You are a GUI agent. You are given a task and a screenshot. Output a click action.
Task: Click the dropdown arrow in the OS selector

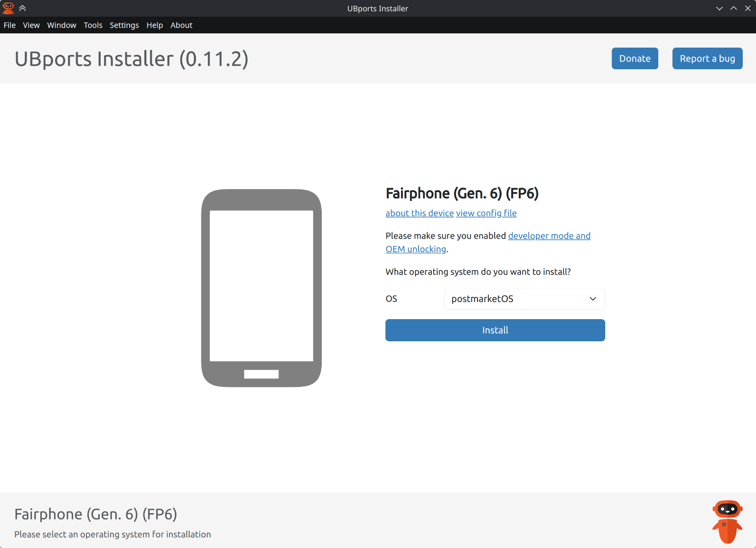pos(593,299)
